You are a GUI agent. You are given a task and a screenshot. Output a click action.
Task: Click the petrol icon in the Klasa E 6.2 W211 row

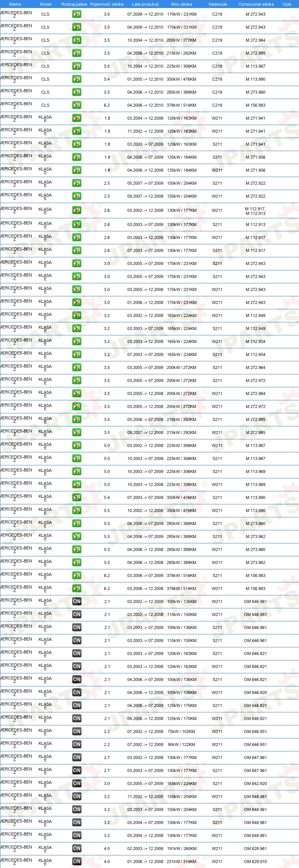point(76,588)
